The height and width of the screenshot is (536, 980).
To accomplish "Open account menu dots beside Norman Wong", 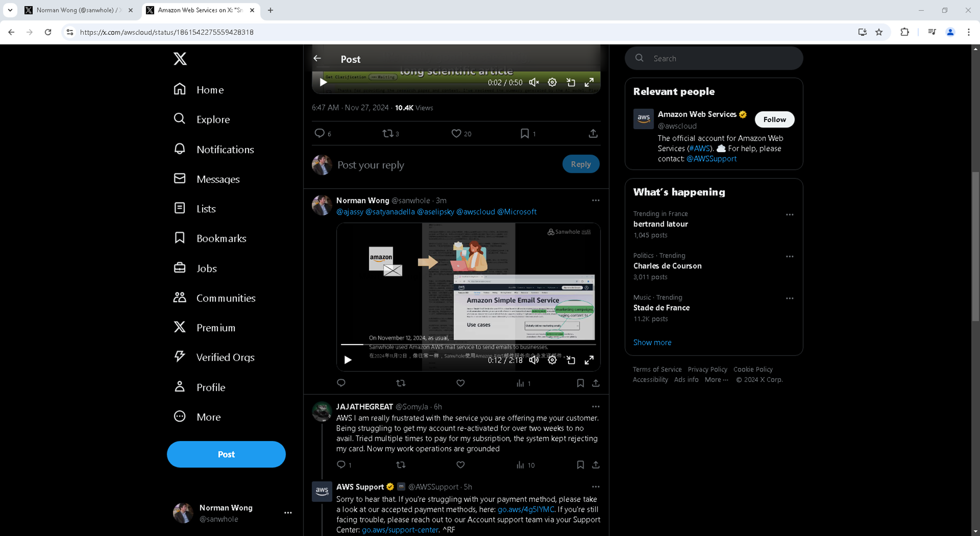I will point(288,513).
